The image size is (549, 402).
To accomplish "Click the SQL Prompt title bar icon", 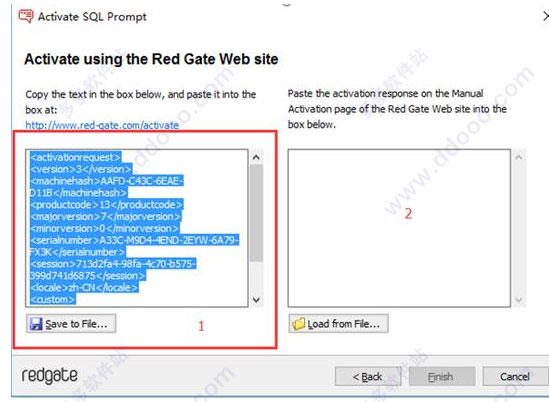I will 26,16.
